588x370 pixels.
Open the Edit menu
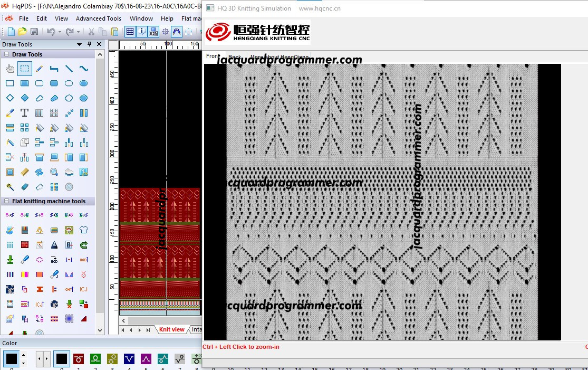coord(42,18)
